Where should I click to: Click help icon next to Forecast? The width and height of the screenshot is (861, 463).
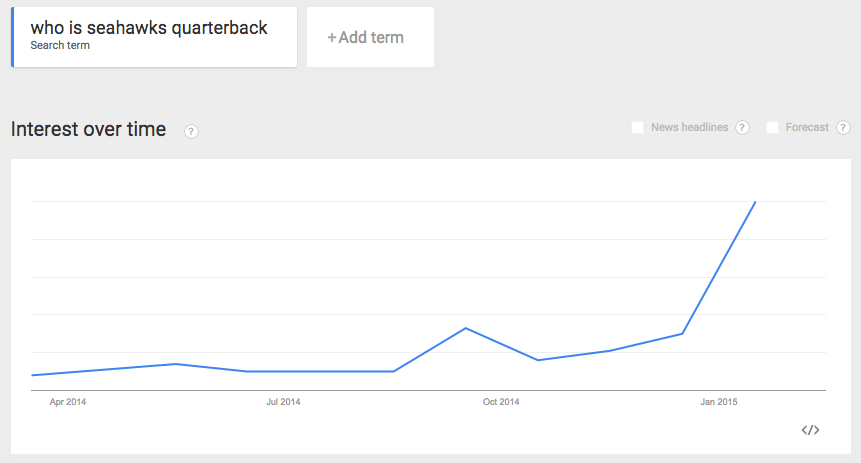coord(843,128)
